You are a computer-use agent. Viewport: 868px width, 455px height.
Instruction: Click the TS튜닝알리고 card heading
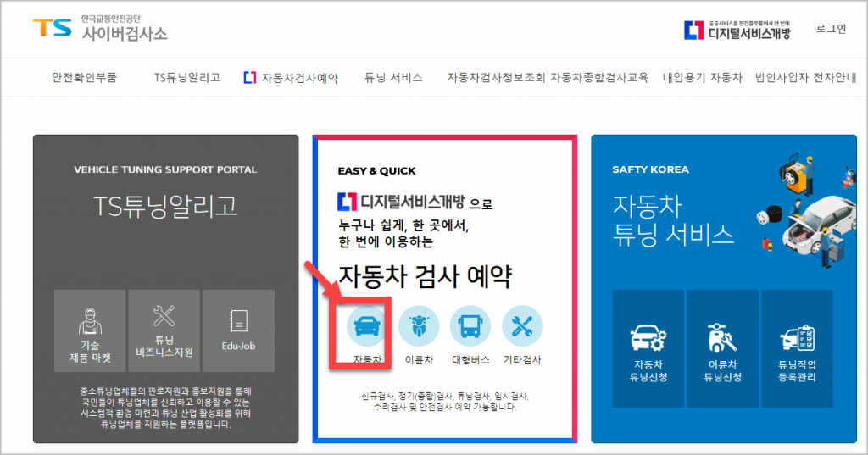[165, 207]
